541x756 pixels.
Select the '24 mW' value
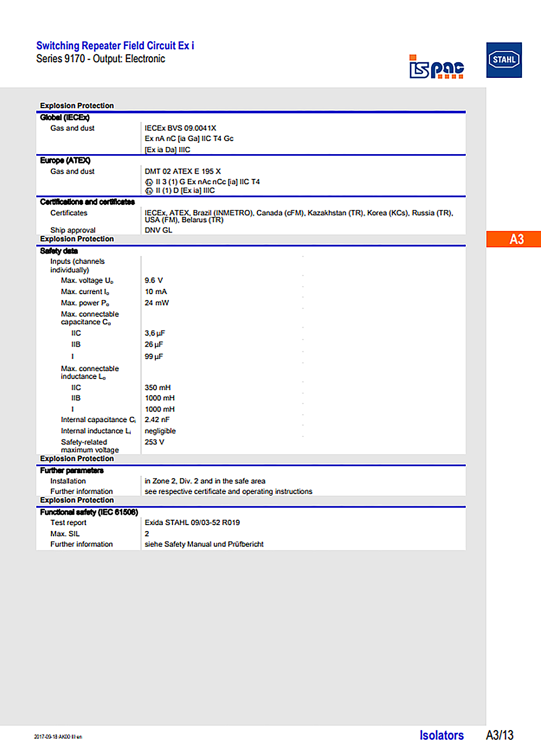157,303
